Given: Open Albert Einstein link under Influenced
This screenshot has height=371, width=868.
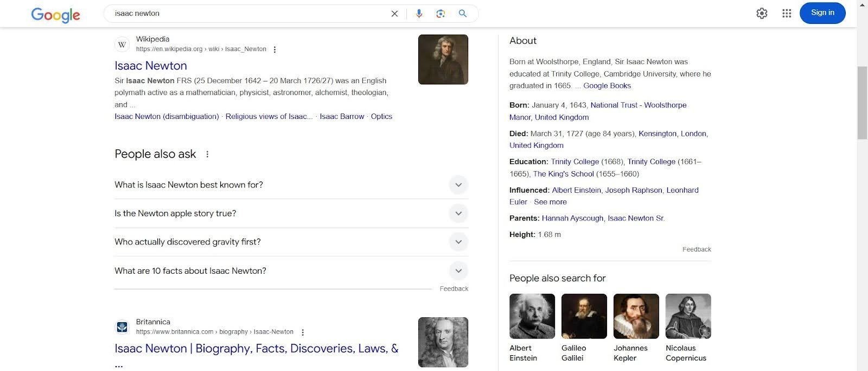Looking at the screenshot, I should click(x=576, y=190).
